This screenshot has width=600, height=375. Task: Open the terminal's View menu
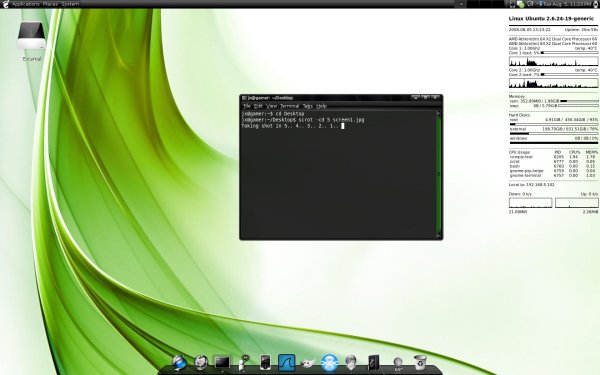tap(271, 106)
